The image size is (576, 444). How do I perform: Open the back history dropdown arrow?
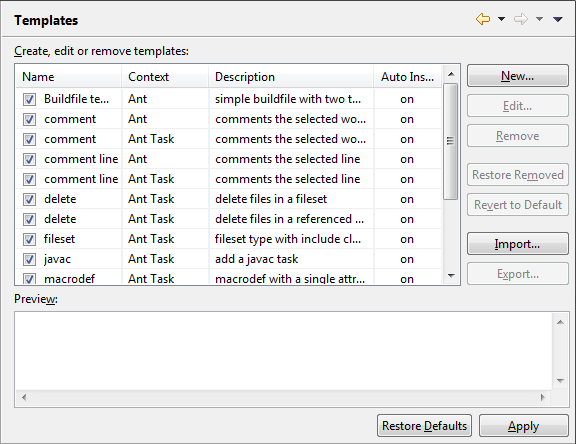[x=501, y=19]
